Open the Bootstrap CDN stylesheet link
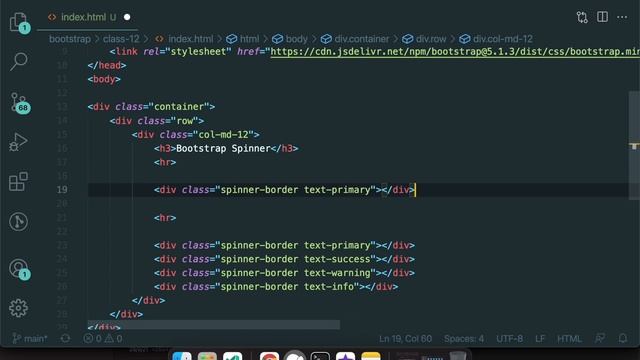640x360 pixels. click(455, 52)
